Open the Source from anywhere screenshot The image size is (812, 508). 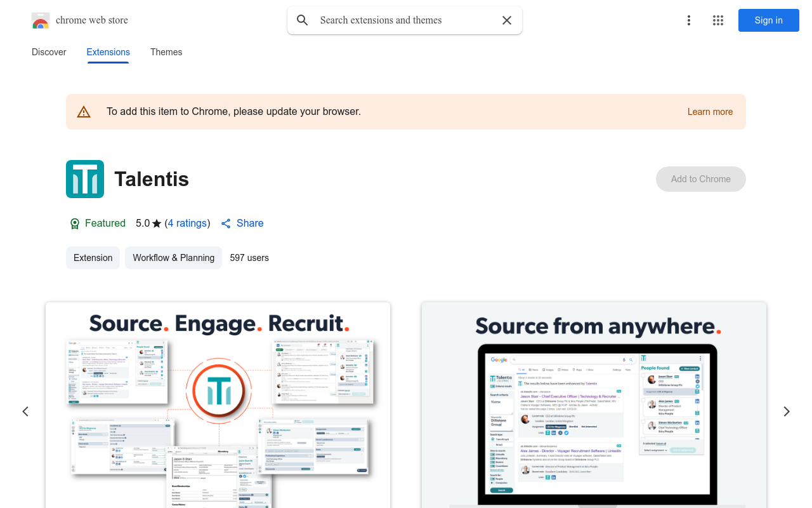point(594,405)
